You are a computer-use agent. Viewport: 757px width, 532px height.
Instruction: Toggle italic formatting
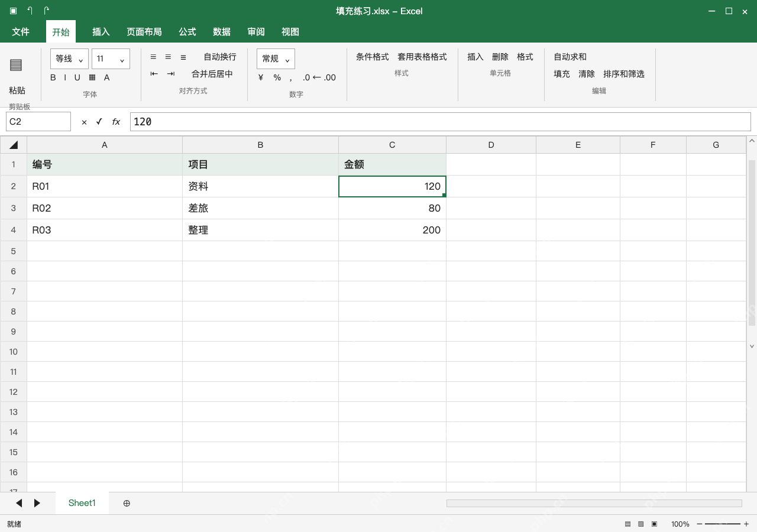tap(65, 77)
